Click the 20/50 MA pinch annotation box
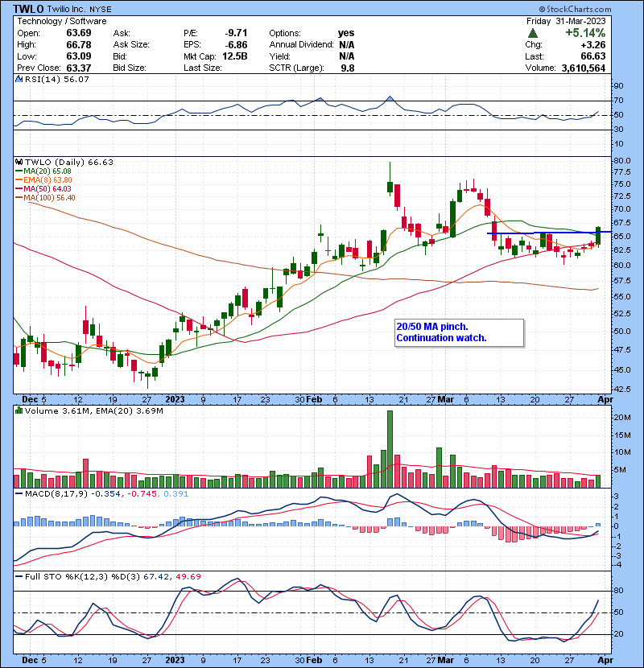 459,332
